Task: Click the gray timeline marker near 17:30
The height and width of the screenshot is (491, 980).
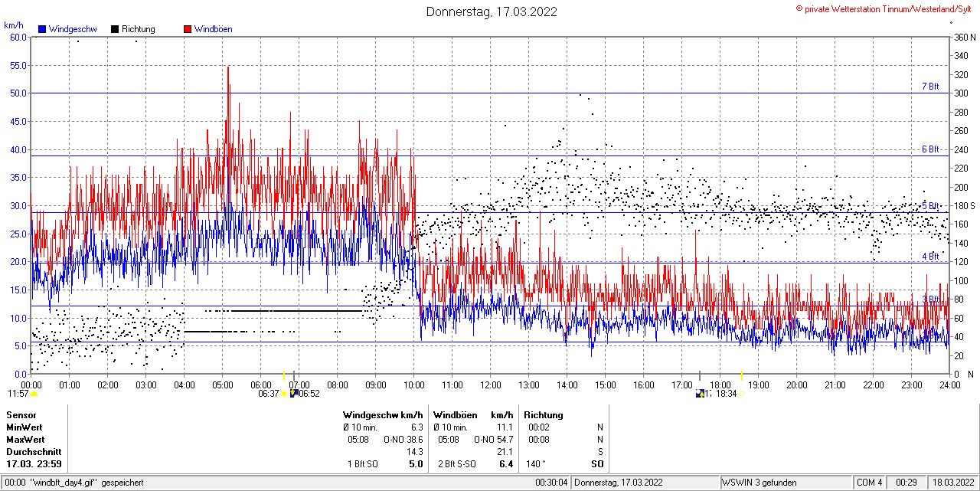Action: 700,375
